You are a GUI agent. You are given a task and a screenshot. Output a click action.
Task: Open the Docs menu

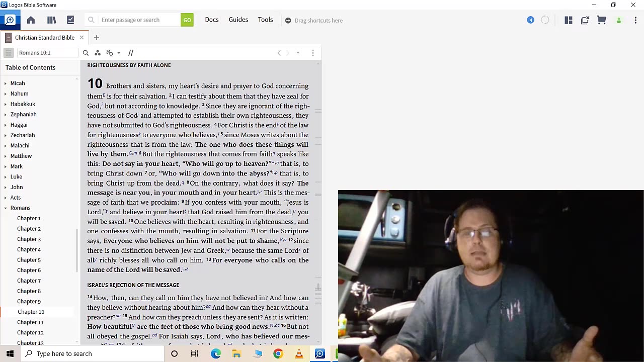(212, 20)
